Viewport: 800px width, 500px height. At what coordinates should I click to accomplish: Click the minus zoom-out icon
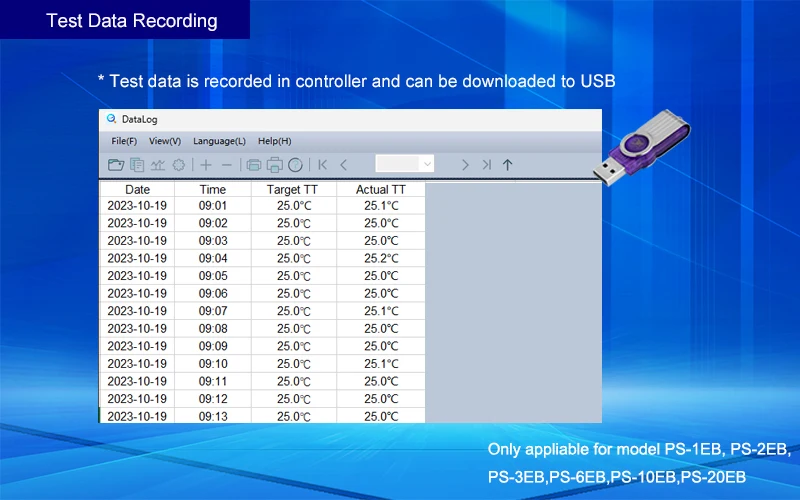tap(227, 165)
